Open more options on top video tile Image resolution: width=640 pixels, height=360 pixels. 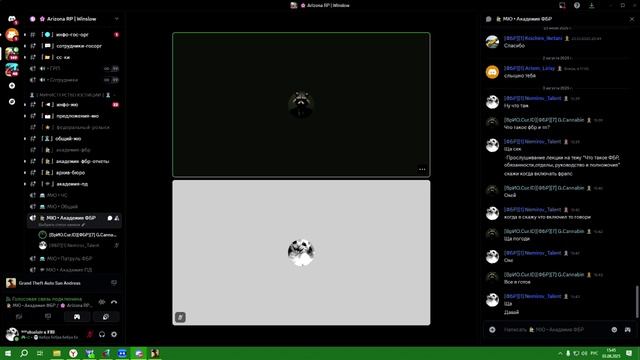[x=422, y=169]
